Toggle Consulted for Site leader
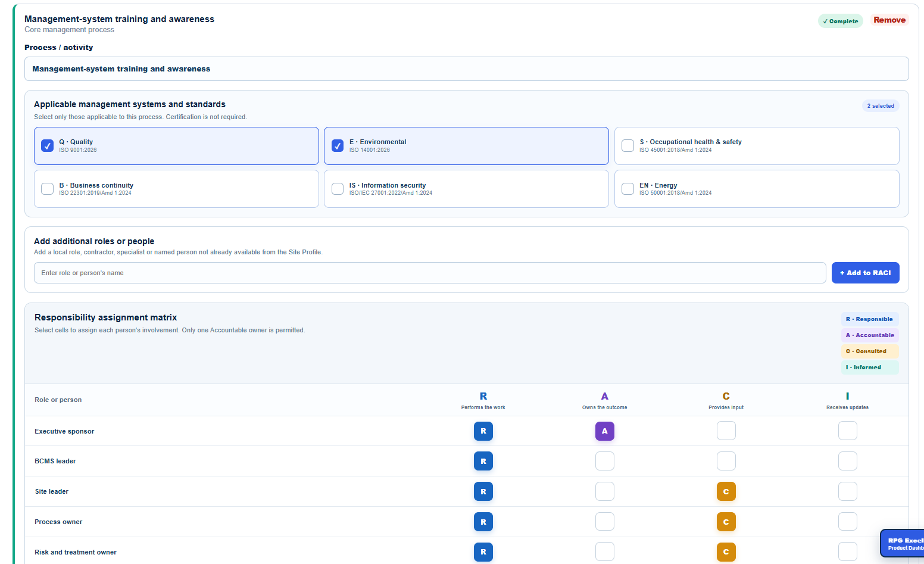Screen dimensions: 924x564 pos(726,491)
